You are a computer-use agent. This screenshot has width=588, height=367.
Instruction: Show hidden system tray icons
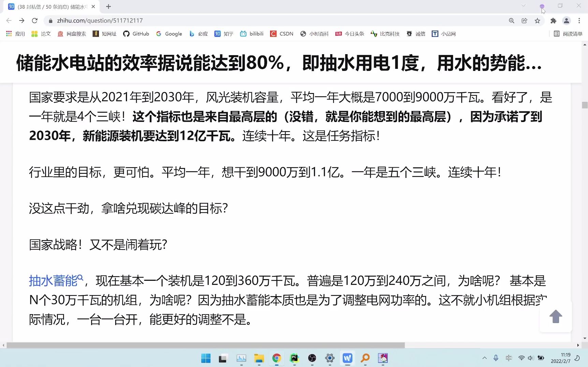tap(484, 358)
